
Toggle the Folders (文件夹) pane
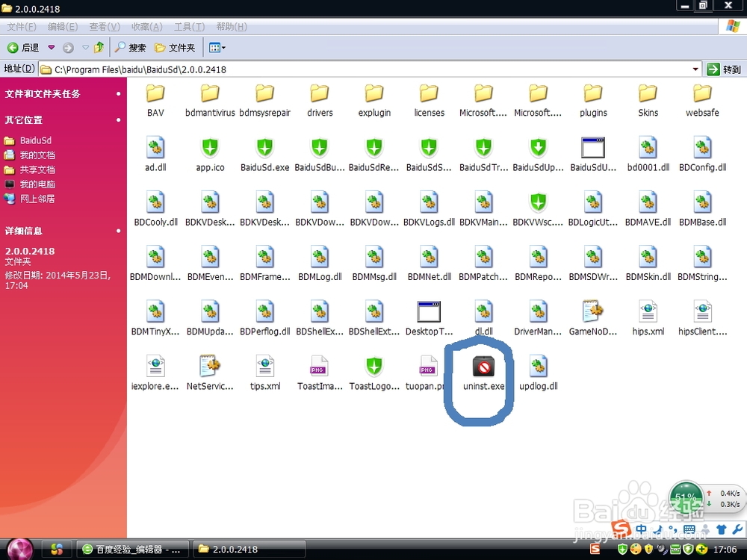coord(175,48)
